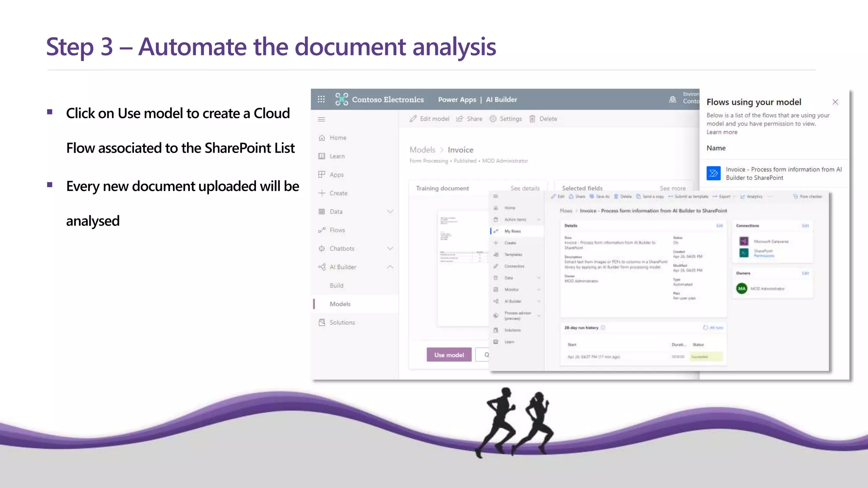Click the Contoso Electronics drone logo

(342, 99)
